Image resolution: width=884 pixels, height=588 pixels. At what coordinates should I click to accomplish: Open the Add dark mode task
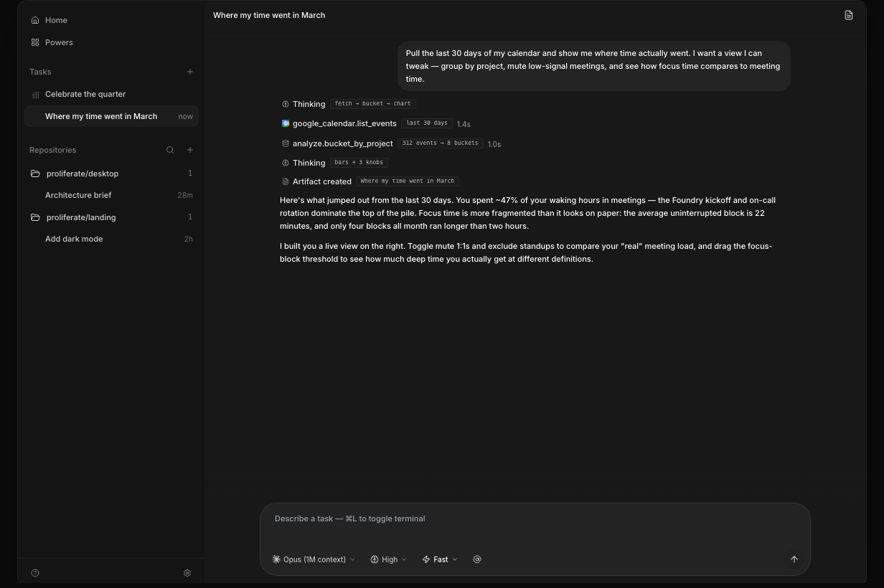(x=74, y=239)
